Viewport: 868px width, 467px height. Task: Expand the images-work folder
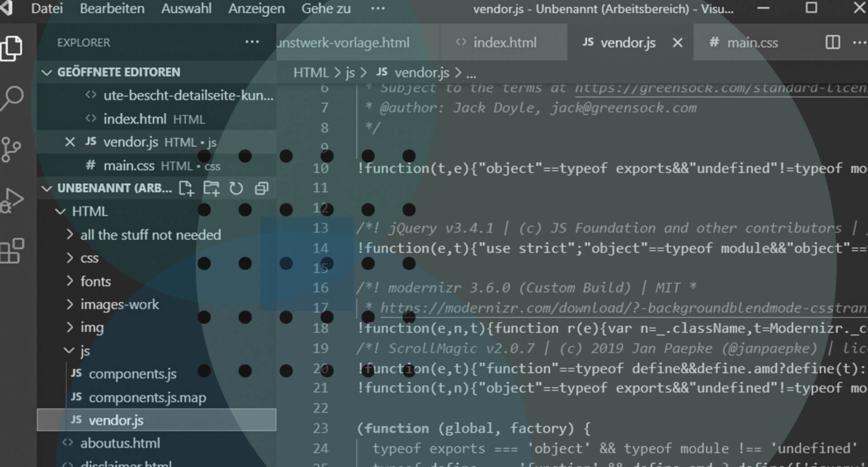click(156, 304)
